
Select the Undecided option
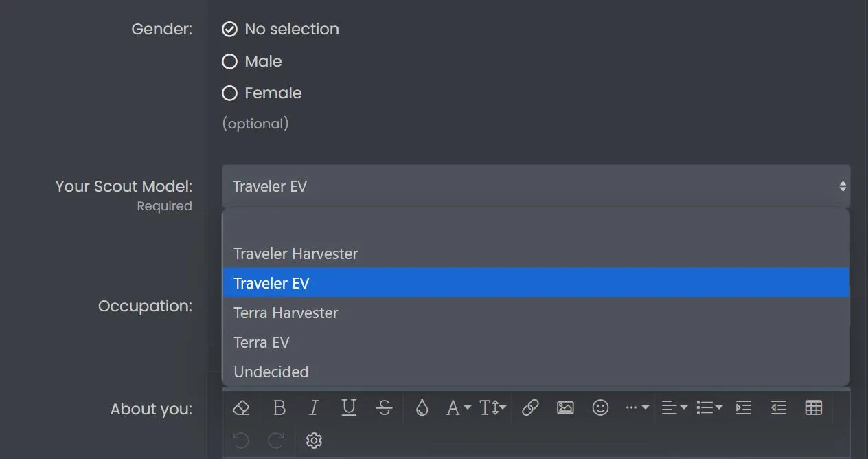271,372
